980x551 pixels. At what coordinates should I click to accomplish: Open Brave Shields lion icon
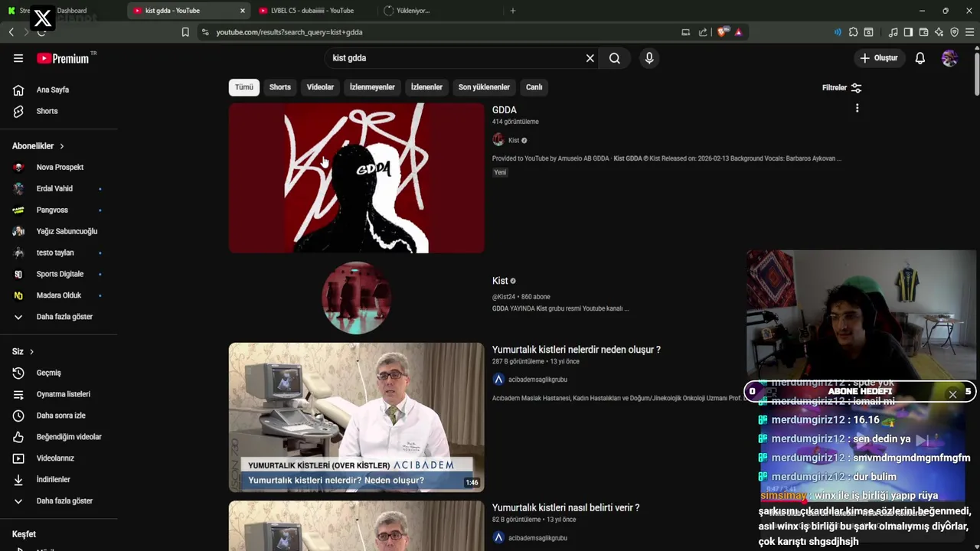click(722, 32)
